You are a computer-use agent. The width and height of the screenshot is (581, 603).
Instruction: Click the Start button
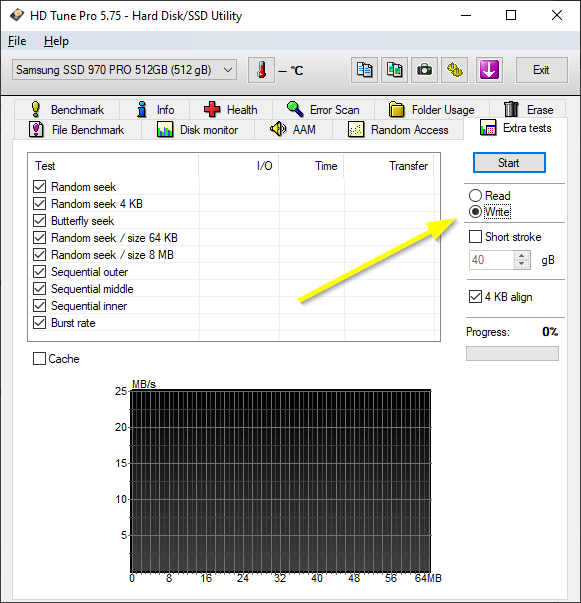[509, 163]
